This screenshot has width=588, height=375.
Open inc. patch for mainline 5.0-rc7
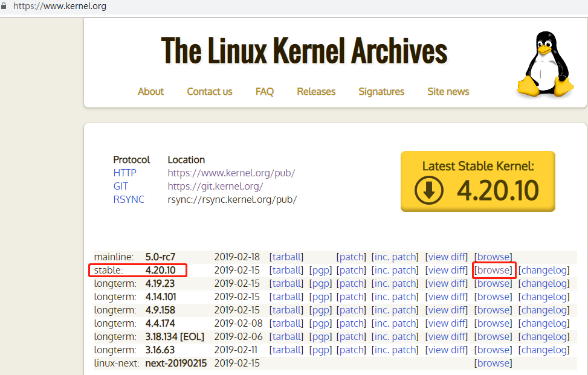pos(395,257)
